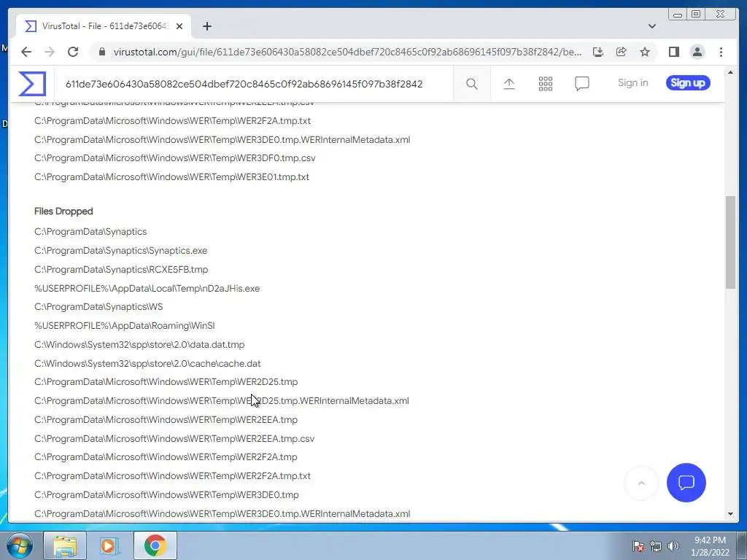The height and width of the screenshot is (560, 747).
Task: Select the WER2EEA.tmp.csv line under Files Dropped
Action: pos(174,438)
